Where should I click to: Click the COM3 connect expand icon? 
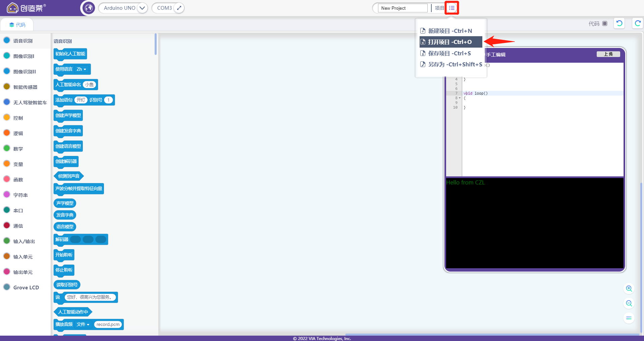tap(179, 8)
